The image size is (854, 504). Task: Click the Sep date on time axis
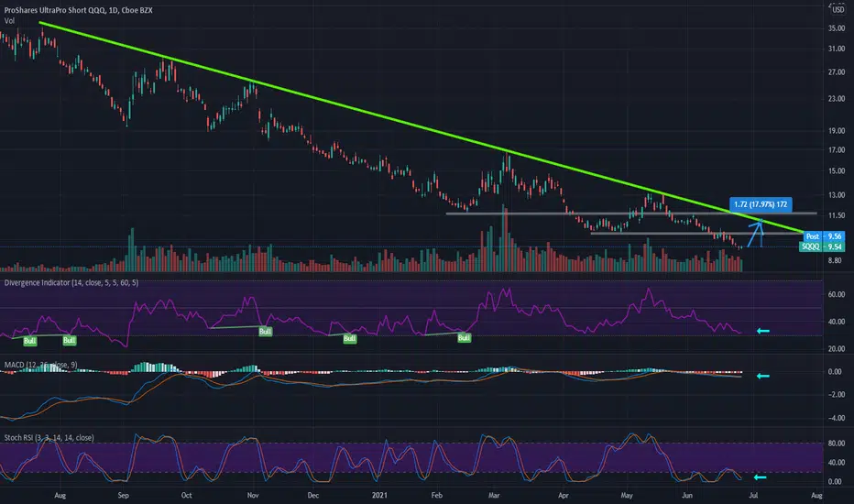pyautogui.click(x=124, y=495)
